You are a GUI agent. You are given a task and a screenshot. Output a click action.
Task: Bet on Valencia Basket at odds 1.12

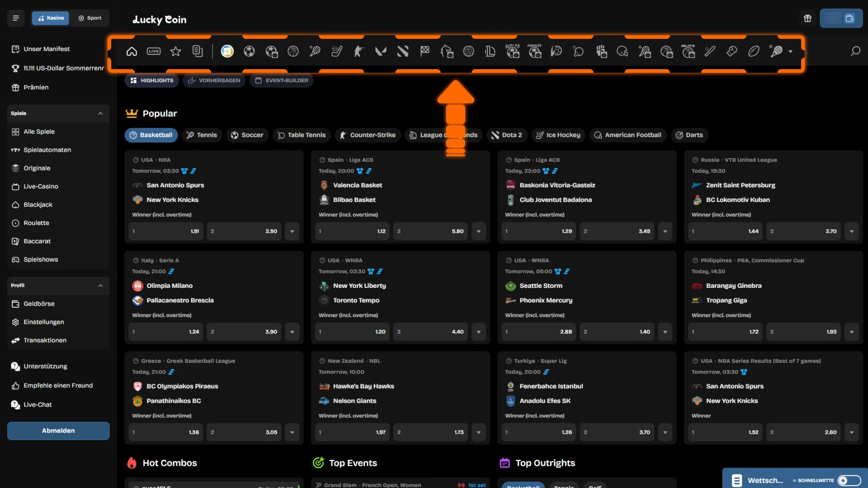(352, 231)
